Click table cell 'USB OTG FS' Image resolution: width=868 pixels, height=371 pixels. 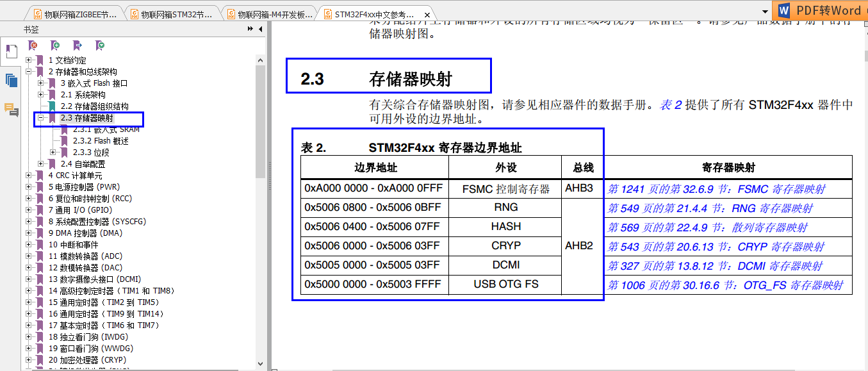506,284
